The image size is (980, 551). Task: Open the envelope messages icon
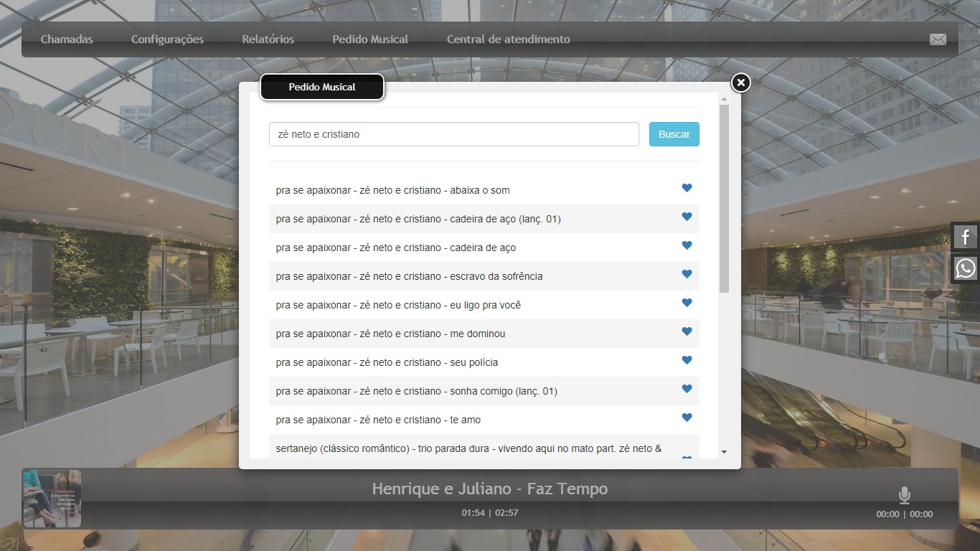tap(938, 39)
